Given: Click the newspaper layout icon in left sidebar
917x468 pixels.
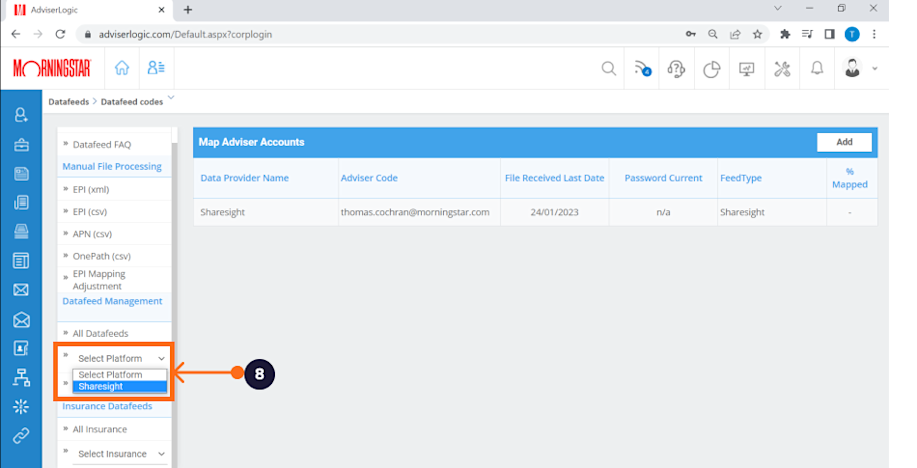Looking at the screenshot, I should 21,260.
